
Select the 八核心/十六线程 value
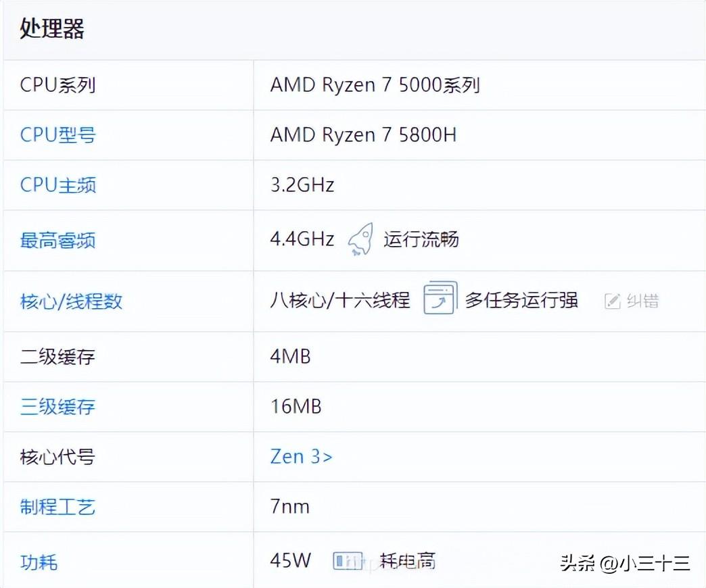pos(340,300)
